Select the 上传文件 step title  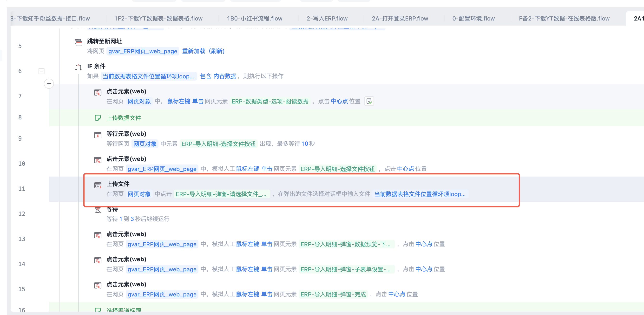118,184
